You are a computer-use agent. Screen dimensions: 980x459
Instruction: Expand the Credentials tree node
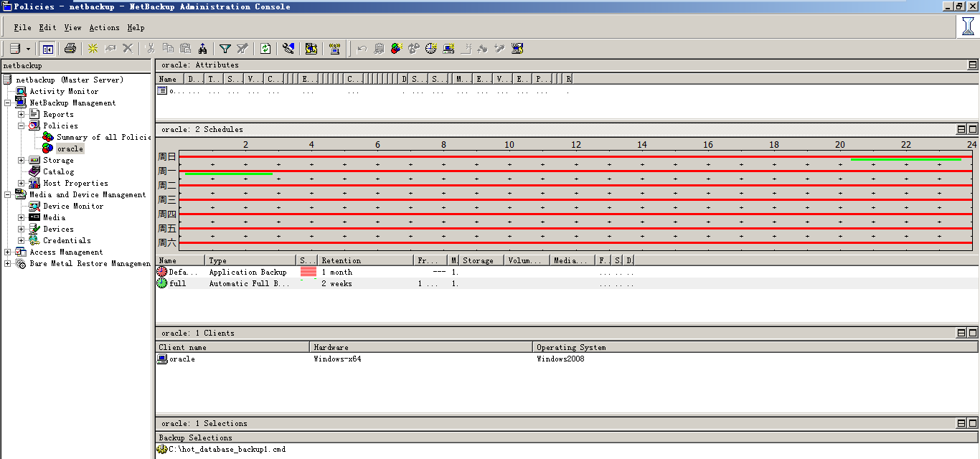coord(22,240)
